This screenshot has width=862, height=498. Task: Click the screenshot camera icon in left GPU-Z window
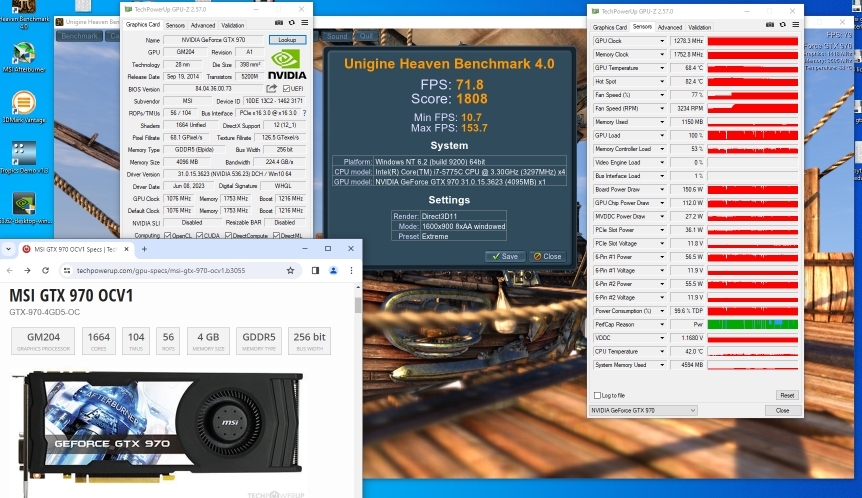(x=279, y=23)
